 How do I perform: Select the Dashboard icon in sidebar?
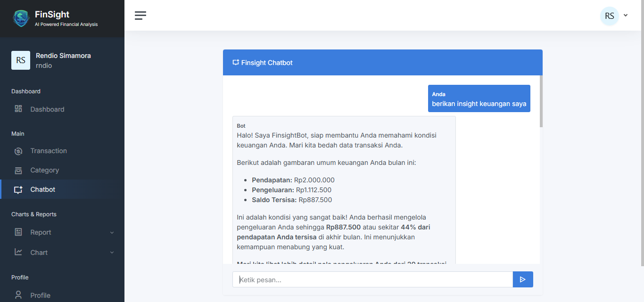pyautogui.click(x=18, y=109)
